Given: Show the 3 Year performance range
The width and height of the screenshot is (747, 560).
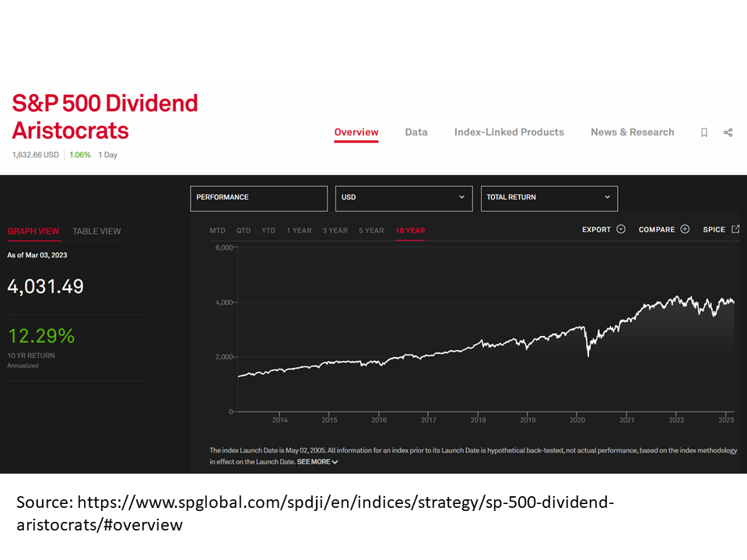Looking at the screenshot, I should (335, 230).
